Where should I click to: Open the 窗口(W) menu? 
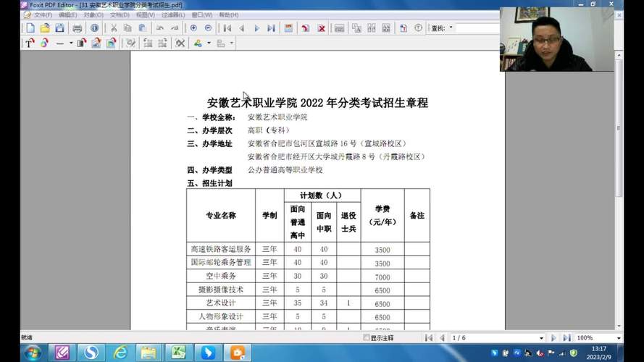(x=202, y=14)
